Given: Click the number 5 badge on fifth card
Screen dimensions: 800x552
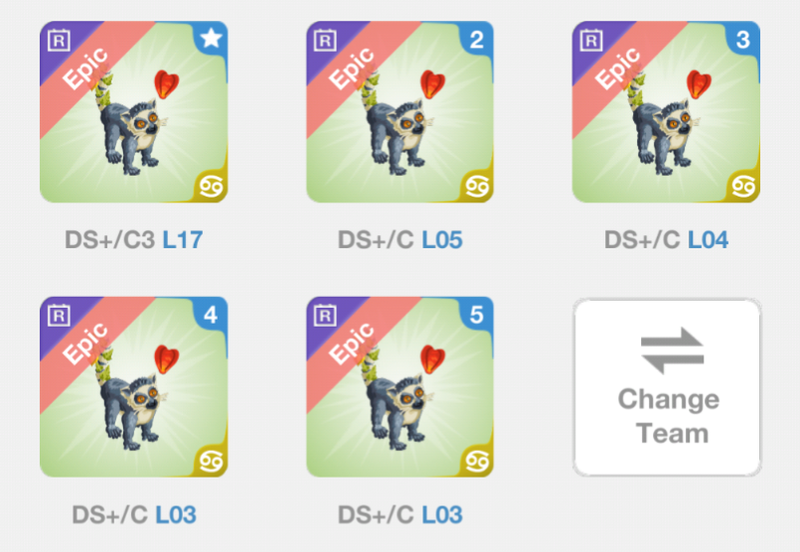Looking at the screenshot, I should click(x=477, y=315).
